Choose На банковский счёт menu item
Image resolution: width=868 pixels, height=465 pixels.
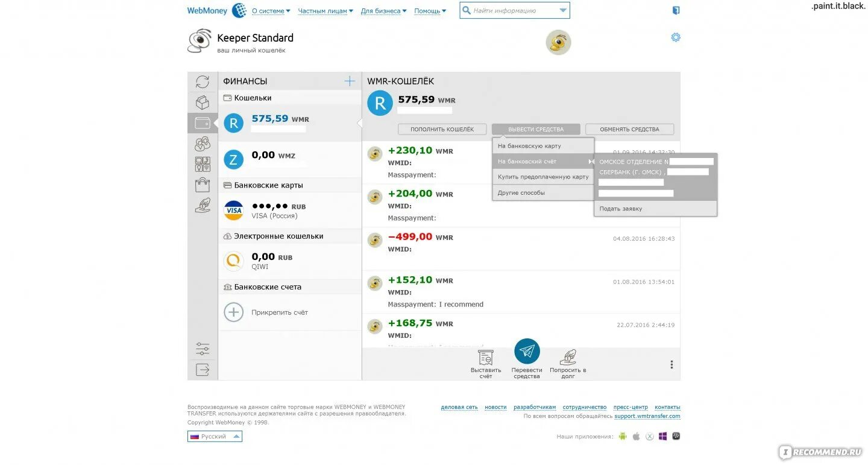pyautogui.click(x=543, y=162)
